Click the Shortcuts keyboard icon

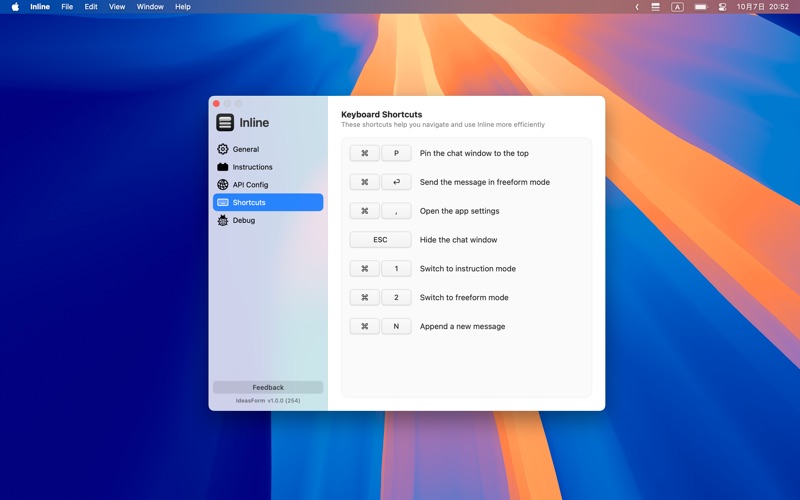pos(222,203)
